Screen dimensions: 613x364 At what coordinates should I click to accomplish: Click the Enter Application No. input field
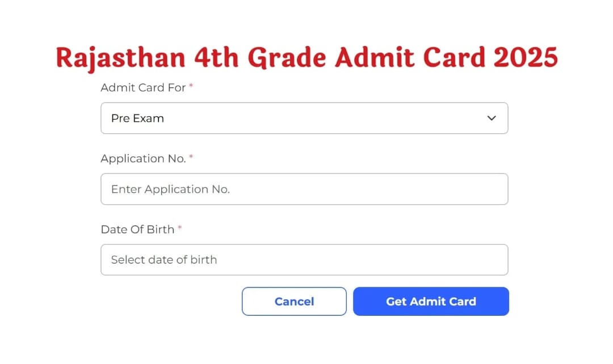(304, 189)
